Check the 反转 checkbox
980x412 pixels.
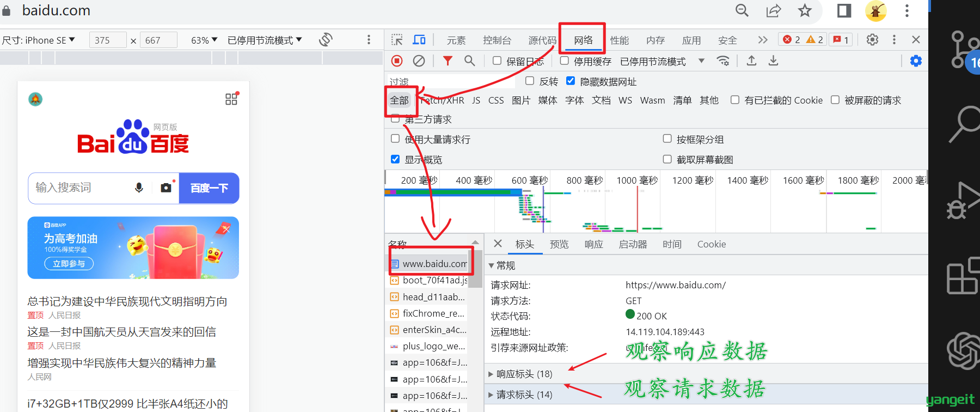click(x=530, y=81)
